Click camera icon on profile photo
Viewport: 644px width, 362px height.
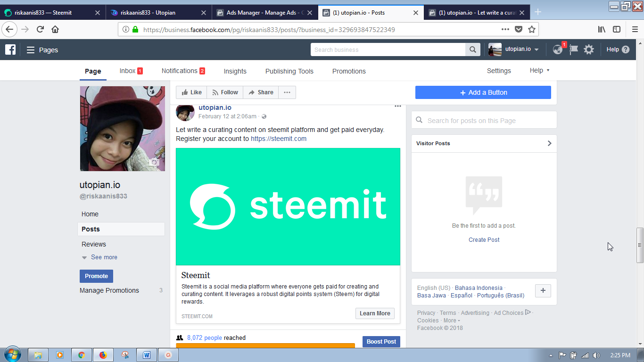(154, 162)
